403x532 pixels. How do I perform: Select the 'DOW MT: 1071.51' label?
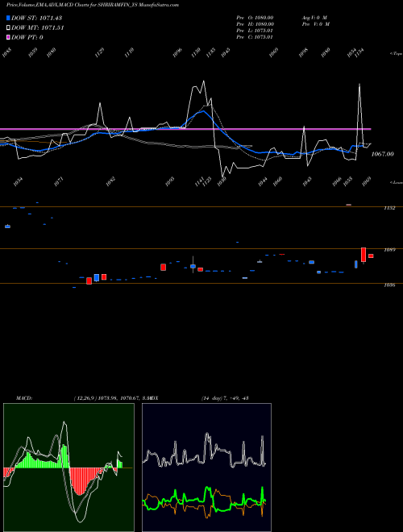point(38,27)
